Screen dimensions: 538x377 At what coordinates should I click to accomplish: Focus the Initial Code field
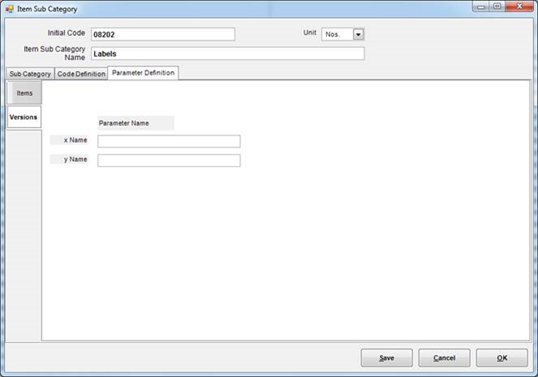163,34
